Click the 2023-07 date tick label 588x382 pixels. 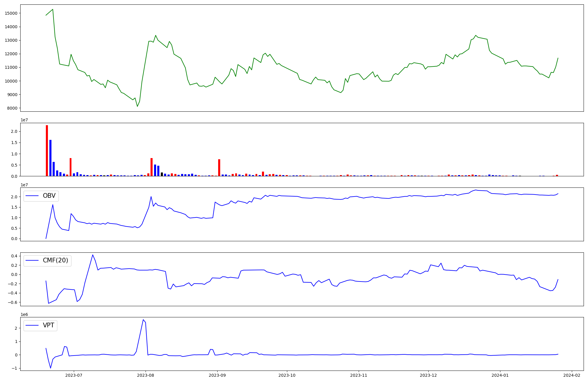click(x=74, y=375)
